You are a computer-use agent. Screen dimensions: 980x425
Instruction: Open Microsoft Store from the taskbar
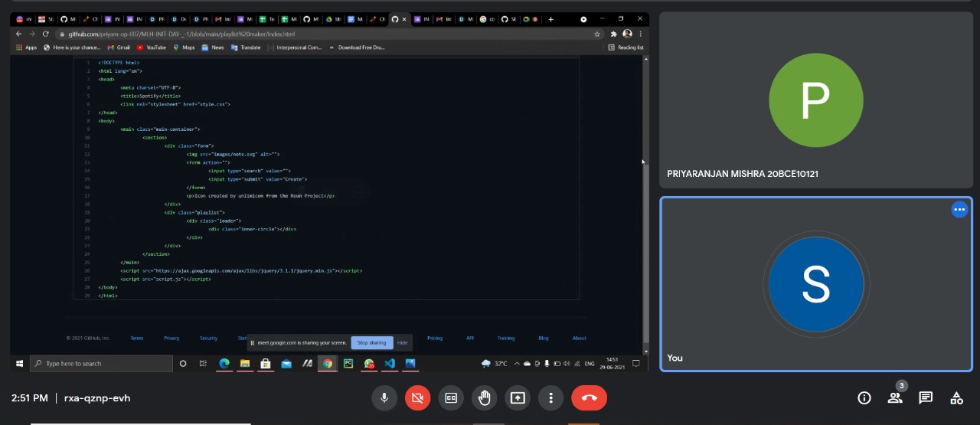pyautogui.click(x=266, y=363)
